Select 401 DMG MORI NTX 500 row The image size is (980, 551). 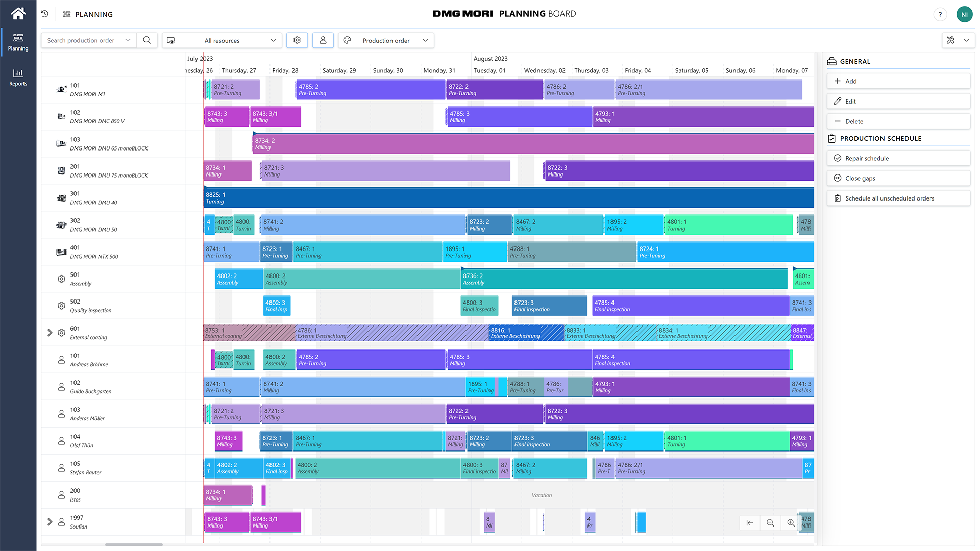tap(113, 252)
